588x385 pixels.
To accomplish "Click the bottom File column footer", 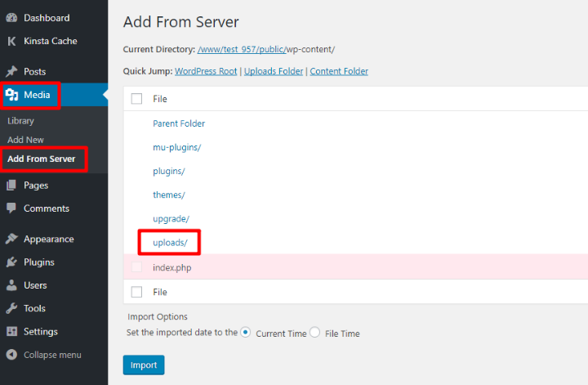I will point(160,292).
